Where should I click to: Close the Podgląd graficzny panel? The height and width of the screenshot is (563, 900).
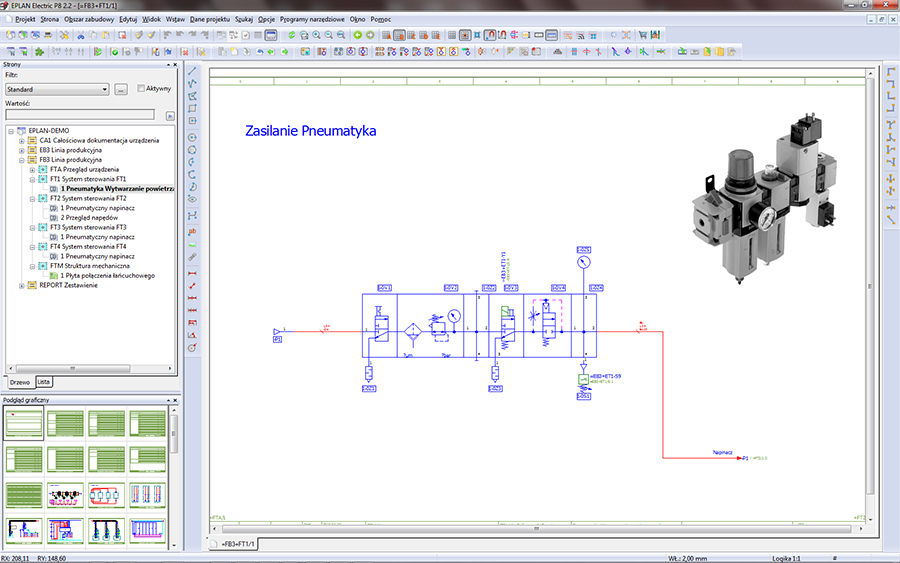[x=175, y=400]
